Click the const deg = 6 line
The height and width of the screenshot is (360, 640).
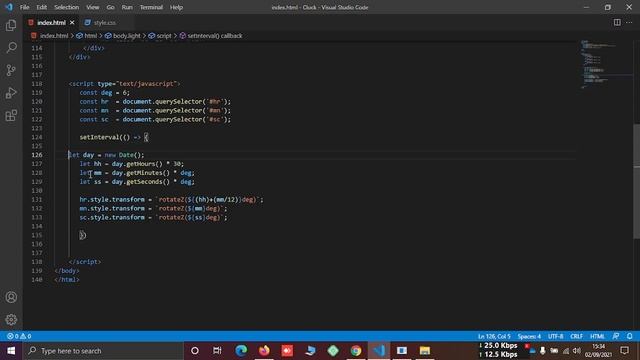[x=104, y=93]
